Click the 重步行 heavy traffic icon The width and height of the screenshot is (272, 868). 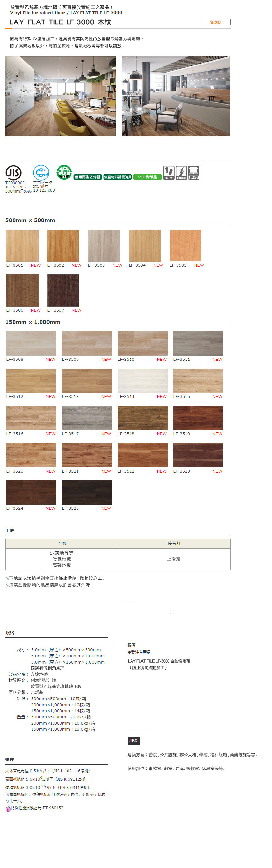point(194,173)
